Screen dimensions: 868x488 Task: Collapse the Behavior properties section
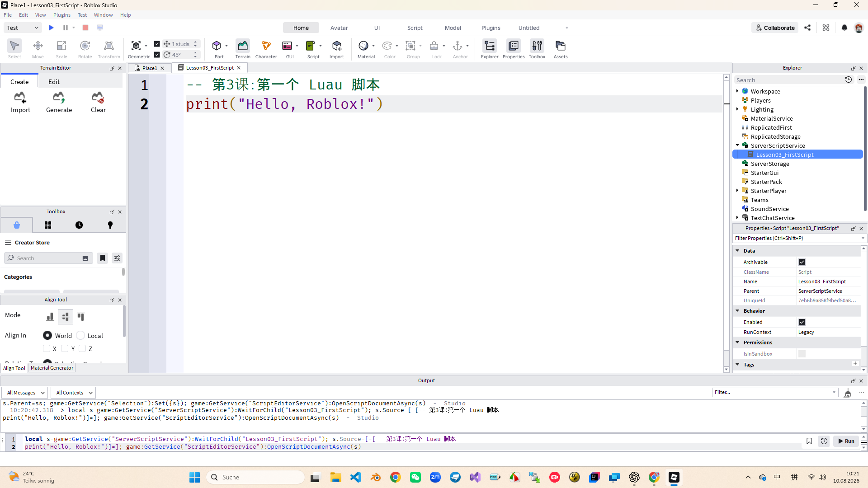(x=738, y=310)
